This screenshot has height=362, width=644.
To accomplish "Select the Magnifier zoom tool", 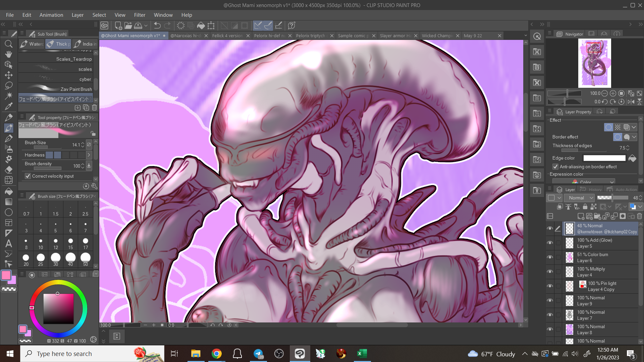I will (x=9, y=44).
